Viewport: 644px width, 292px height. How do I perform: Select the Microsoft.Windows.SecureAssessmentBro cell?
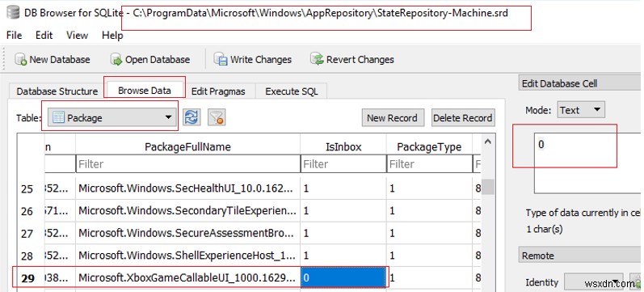(x=187, y=234)
